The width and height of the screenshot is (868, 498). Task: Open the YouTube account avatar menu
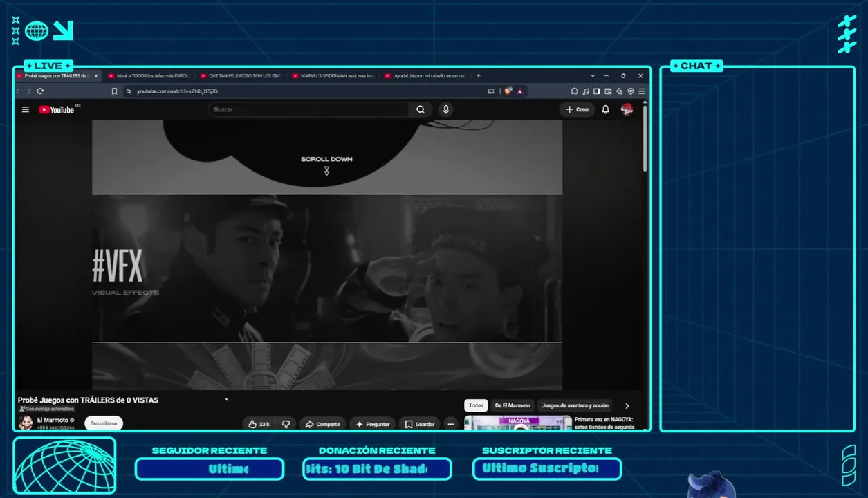627,109
